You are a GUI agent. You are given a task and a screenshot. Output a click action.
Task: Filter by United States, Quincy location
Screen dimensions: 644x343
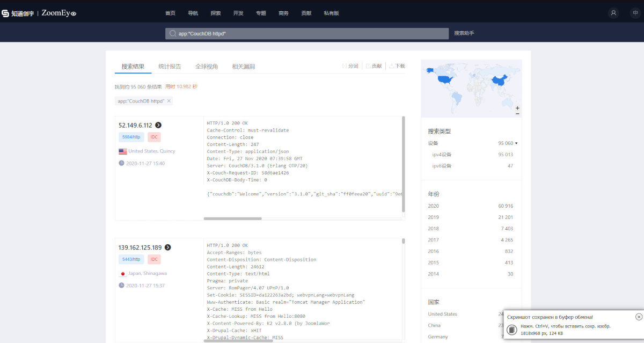[152, 151]
